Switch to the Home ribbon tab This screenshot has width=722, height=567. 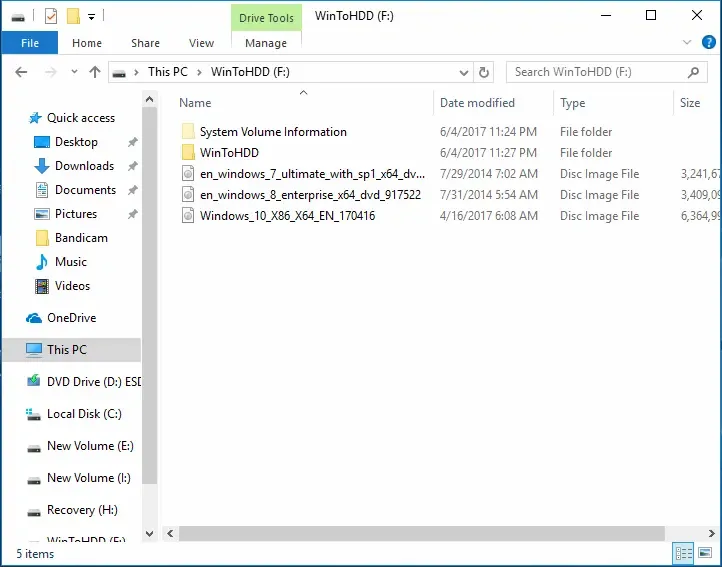click(87, 43)
